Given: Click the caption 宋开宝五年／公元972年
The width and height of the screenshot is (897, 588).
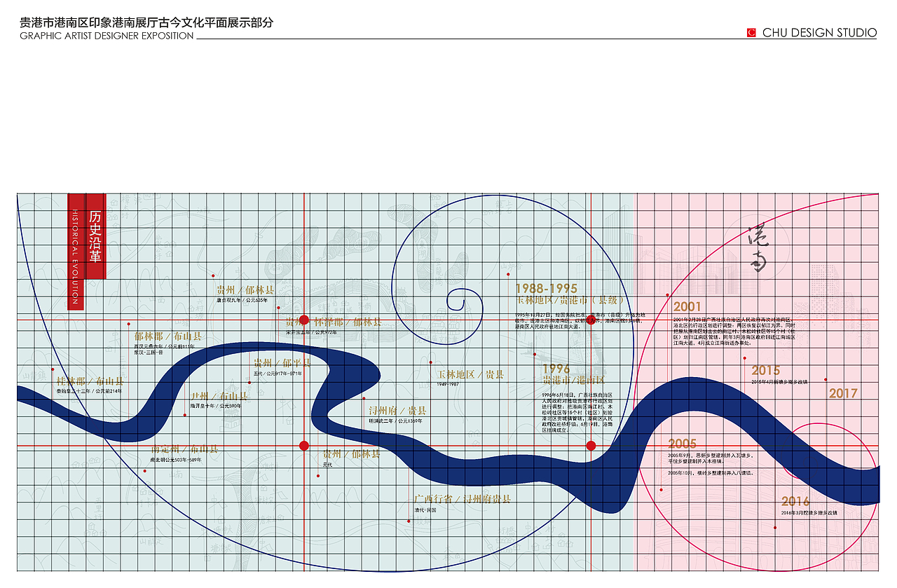Looking at the screenshot, I should coord(311,332).
